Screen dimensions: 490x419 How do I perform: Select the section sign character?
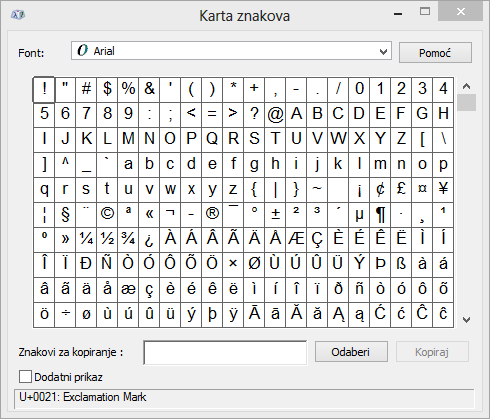coord(65,215)
